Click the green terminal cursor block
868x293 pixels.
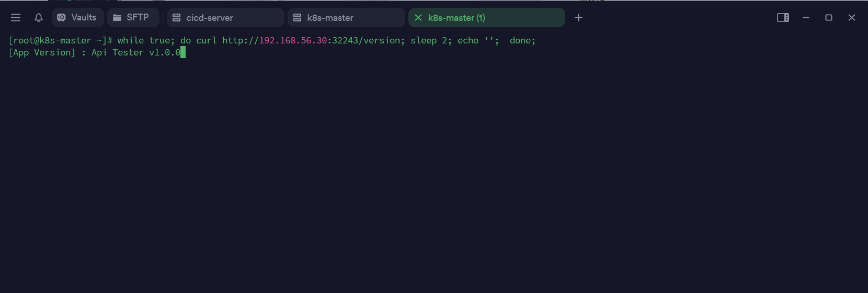coord(183,52)
